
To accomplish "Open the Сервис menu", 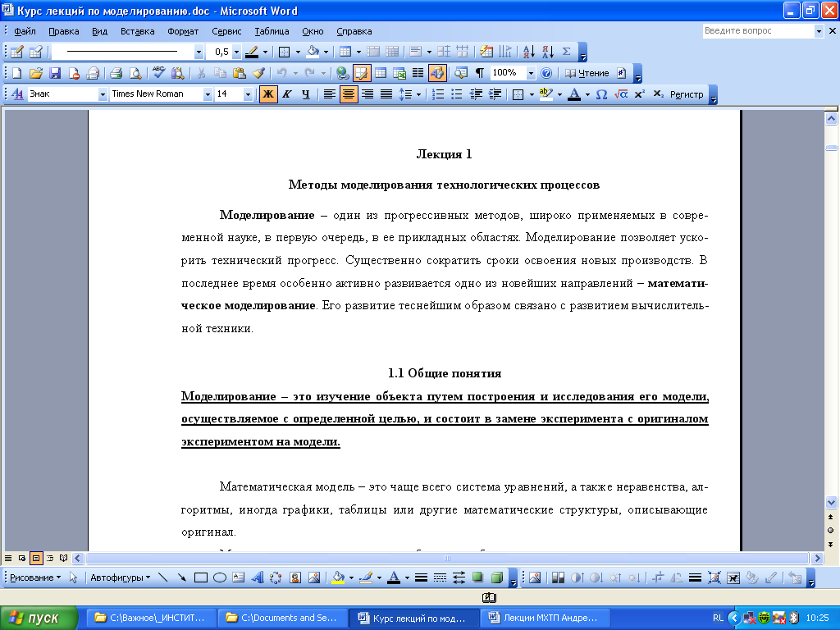I will (226, 31).
